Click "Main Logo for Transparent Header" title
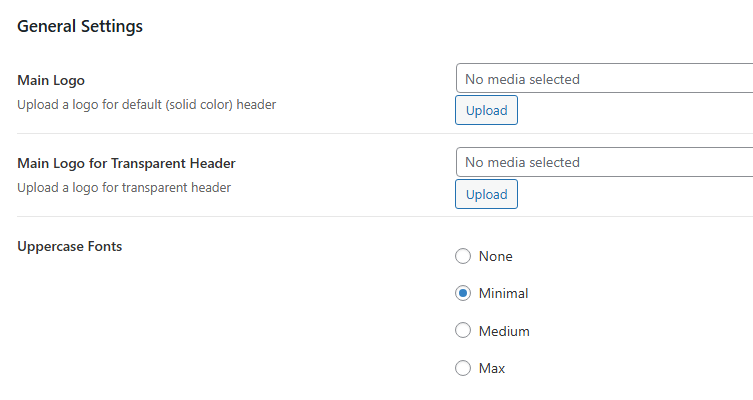The width and height of the screenshot is (753, 400). click(x=127, y=163)
